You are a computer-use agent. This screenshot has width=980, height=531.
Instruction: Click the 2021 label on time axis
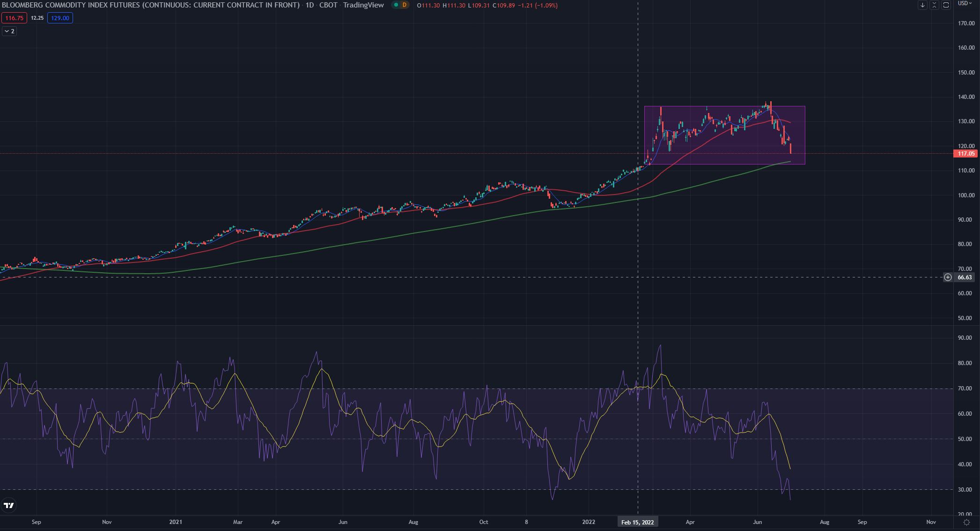click(176, 522)
